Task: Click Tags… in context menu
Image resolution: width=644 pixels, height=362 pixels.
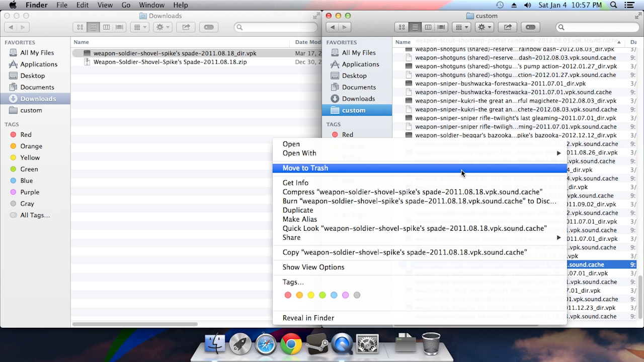Action: pyautogui.click(x=420, y=282)
